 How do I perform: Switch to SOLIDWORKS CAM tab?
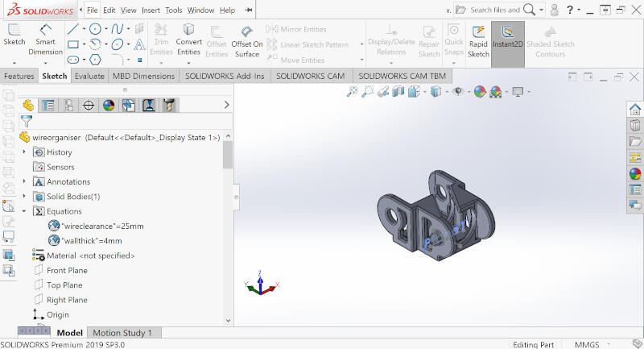point(310,76)
